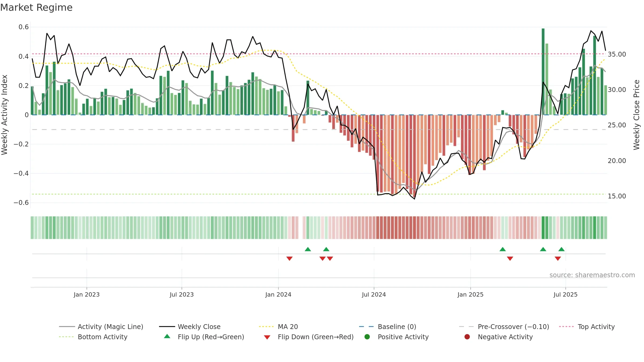The height and width of the screenshot is (362, 644).
Task: Toggle the Baseline (0) legend entry
Action: click(x=387, y=327)
